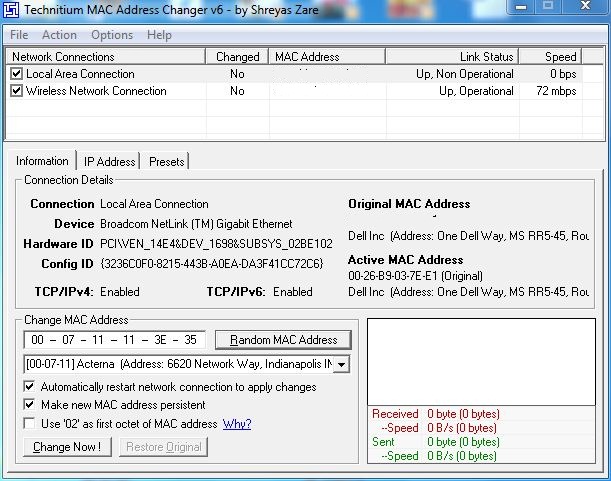Screen dimensions: 611x481
Task: Uncheck the Wireless Network Connection checkbox
Action: 16,91
